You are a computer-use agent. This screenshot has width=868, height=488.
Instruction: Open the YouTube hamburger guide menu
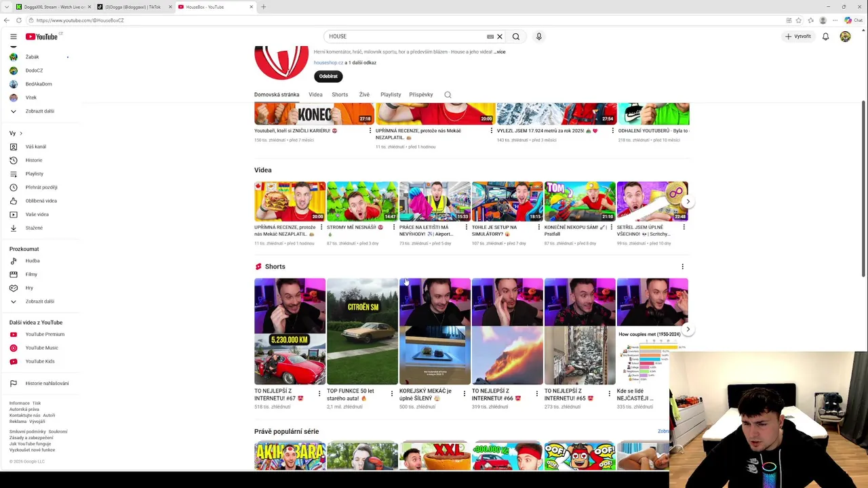click(13, 37)
